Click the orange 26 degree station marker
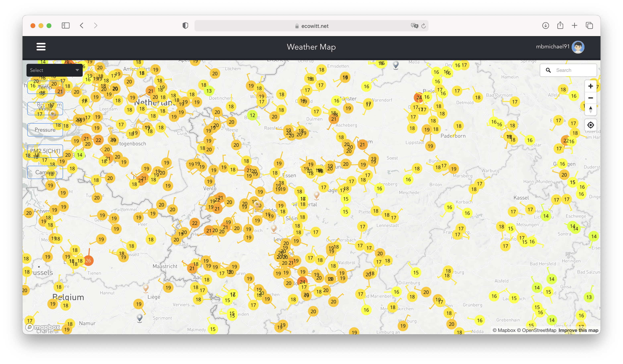 tap(88, 260)
